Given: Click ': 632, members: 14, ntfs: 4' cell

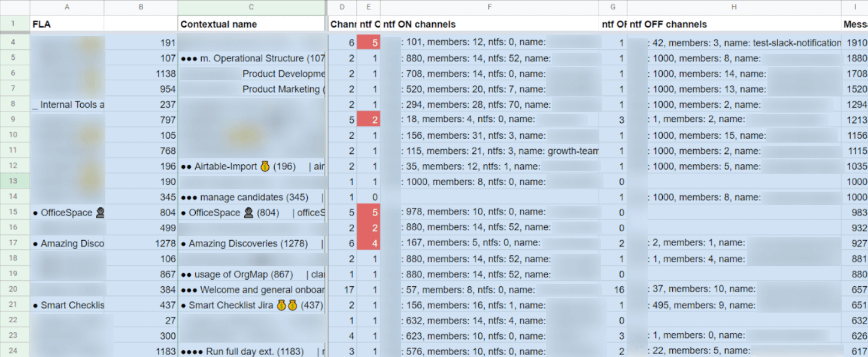Looking at the screenshot, I should [x=490, y=320].
